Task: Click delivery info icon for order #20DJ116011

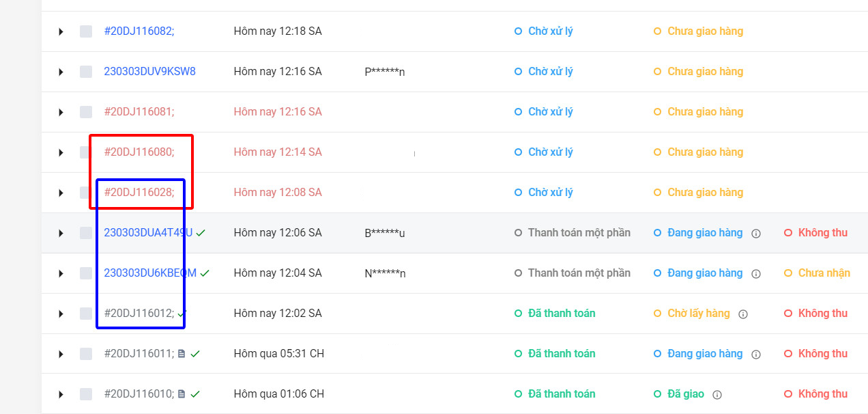Action: (756, 355)
